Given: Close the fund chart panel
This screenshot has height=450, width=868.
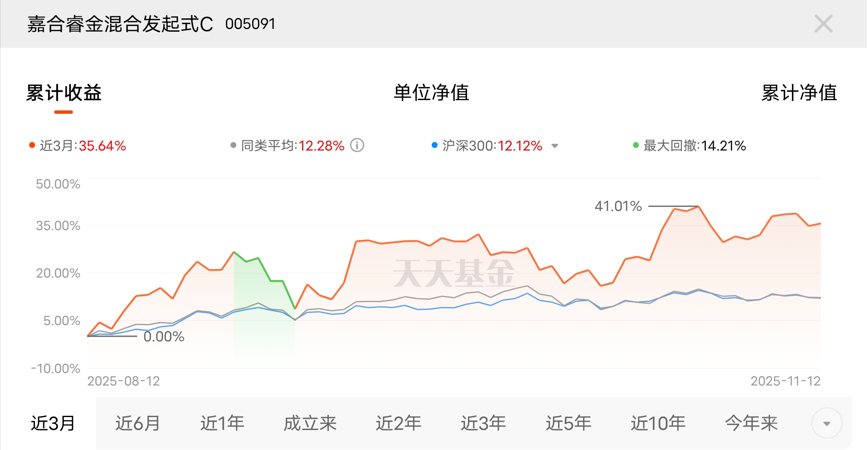Looking at the screenshot, I should point(823,24).
